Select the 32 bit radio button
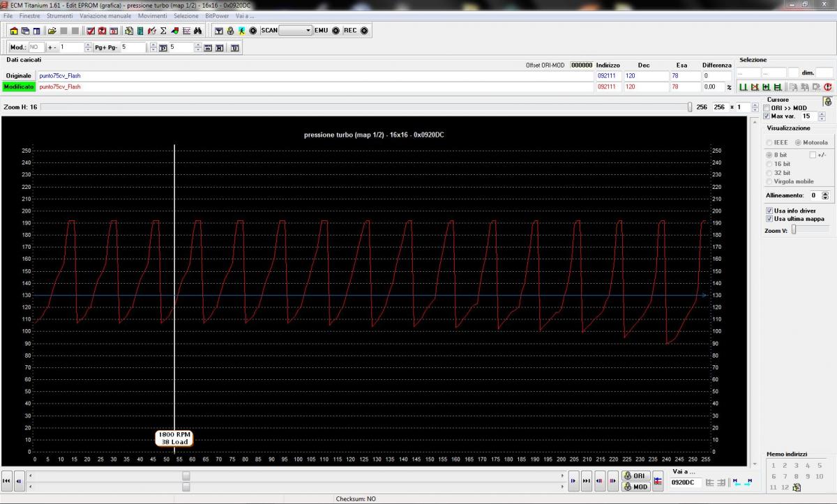This screenshot has height=504, width=837. [769, 173]
